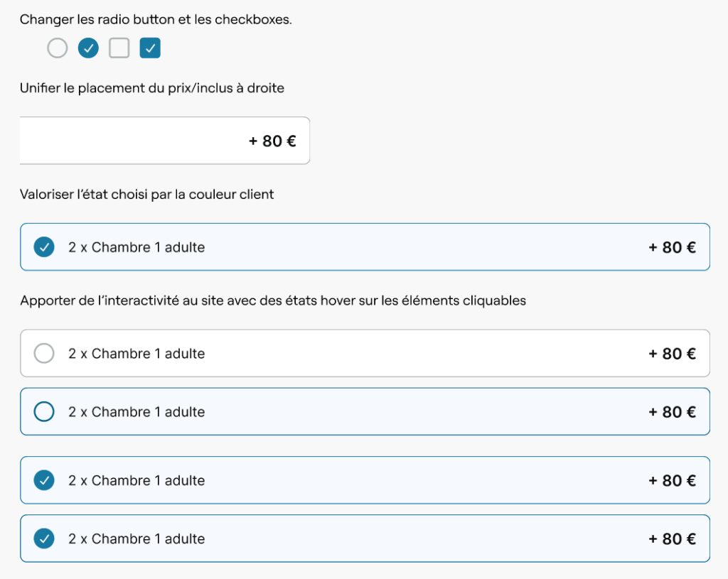Screen dimensions: 728x579
Task: Click the checked round radio button sample
Action: (88, 48)
